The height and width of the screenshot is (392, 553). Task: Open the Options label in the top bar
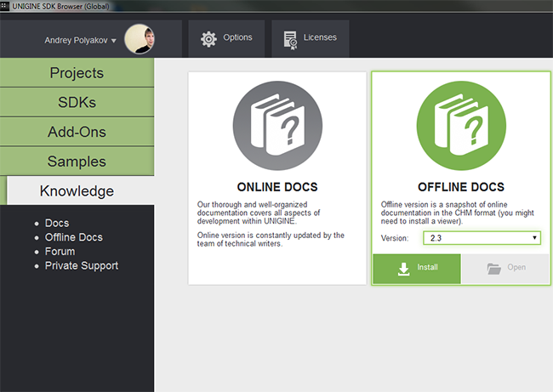237,37
